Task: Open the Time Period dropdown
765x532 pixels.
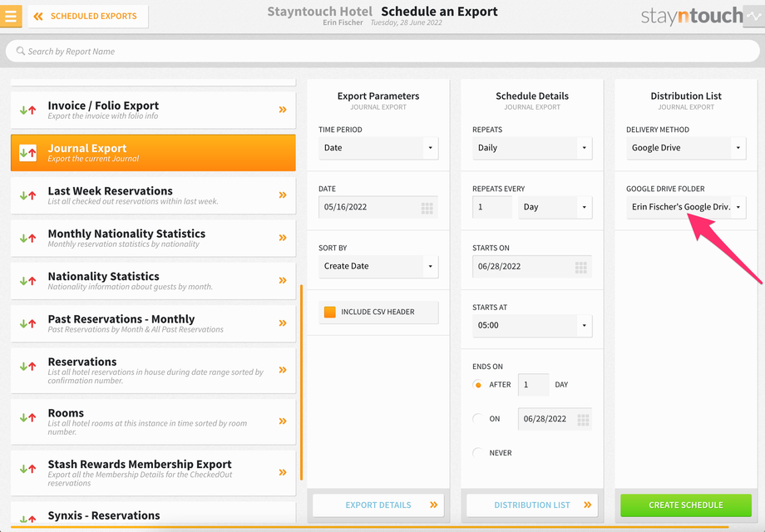Action: 378,148
